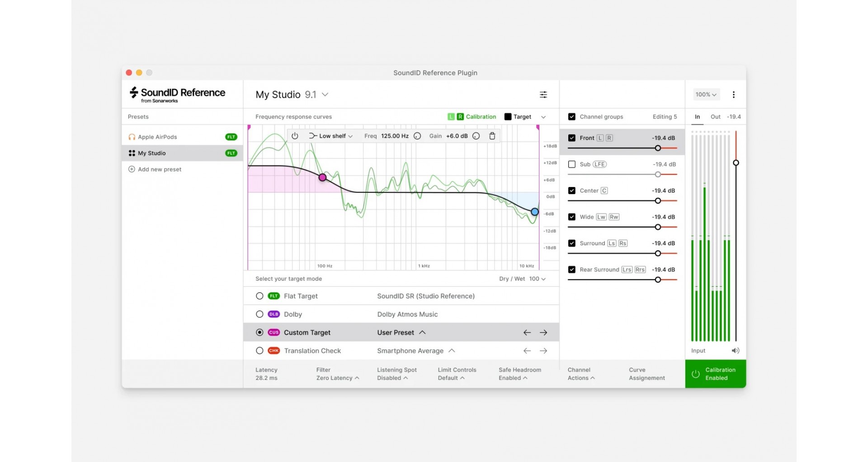
Task: Expand the Target curves legend chevron
Action: coord(543,117)
